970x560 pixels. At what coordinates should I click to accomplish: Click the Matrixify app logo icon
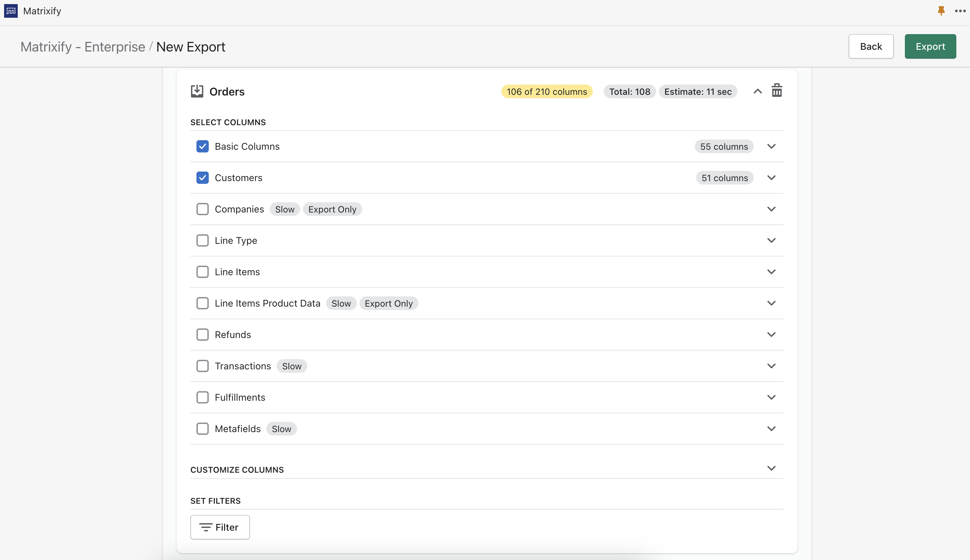[11, 11]
